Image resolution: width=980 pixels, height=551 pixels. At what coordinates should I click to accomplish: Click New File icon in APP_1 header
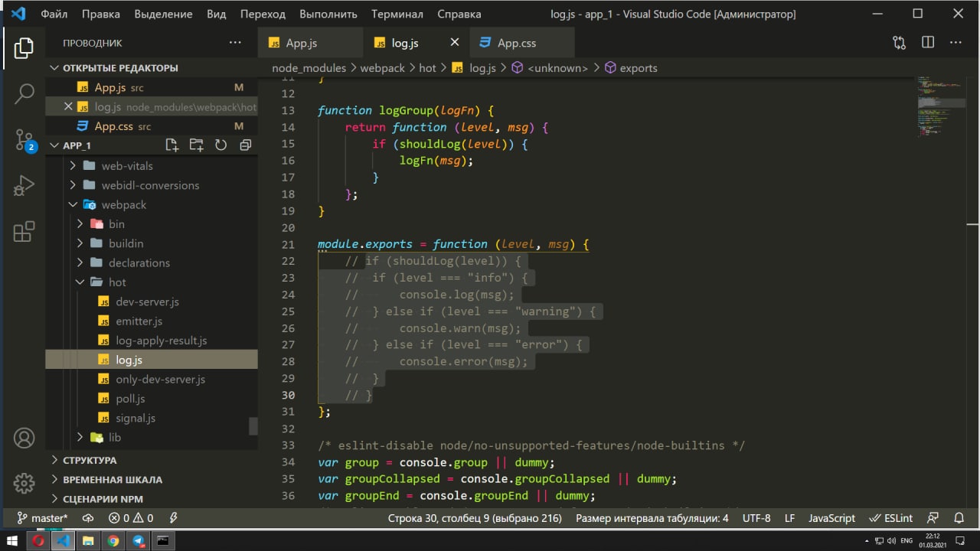pos(171,145)
